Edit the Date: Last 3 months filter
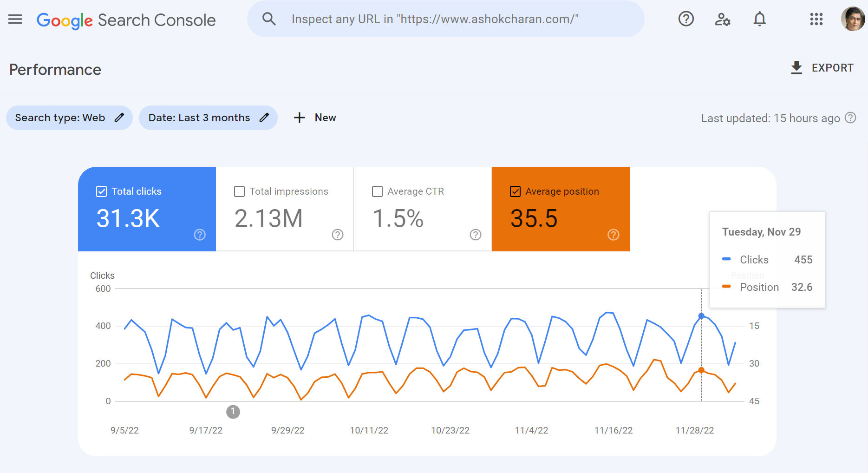 pos(208,118)
